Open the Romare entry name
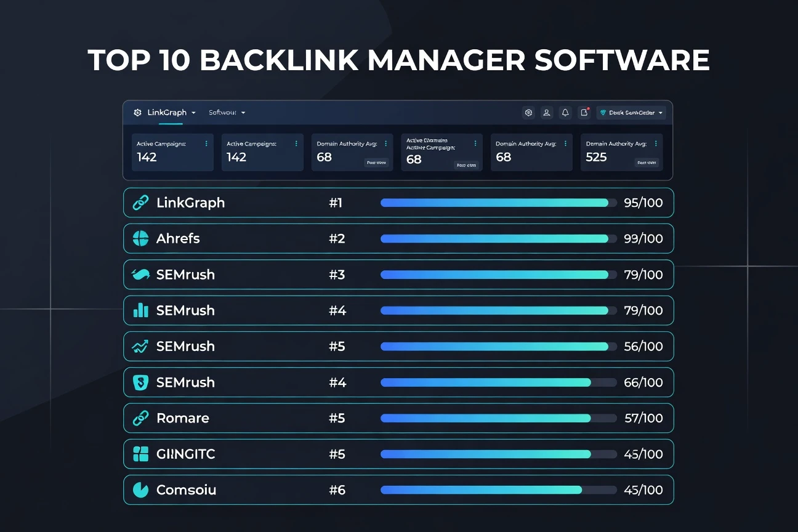The image size is (798, 532). (182, 418)
